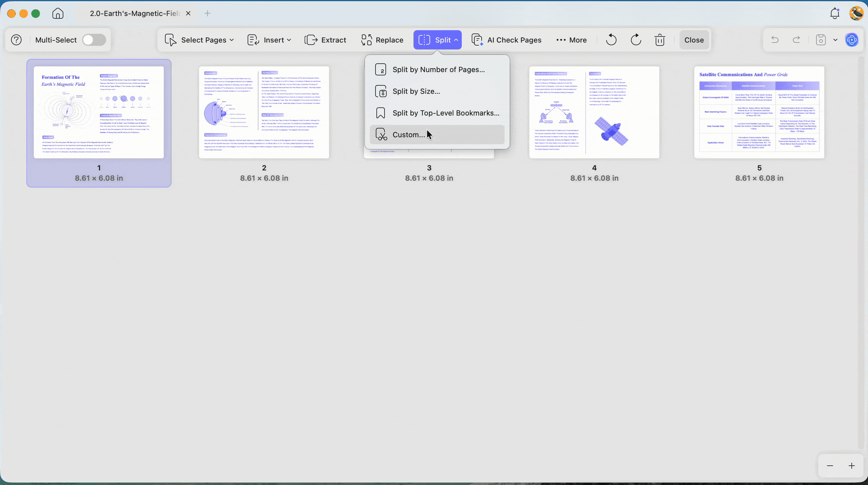
Task: Click page number 2 label
Action: [x=264, y=168]
